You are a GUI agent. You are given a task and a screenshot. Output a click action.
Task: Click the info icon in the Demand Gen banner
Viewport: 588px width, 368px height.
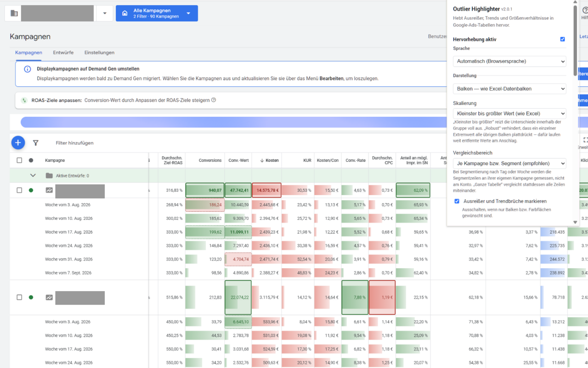pos(28,69)
